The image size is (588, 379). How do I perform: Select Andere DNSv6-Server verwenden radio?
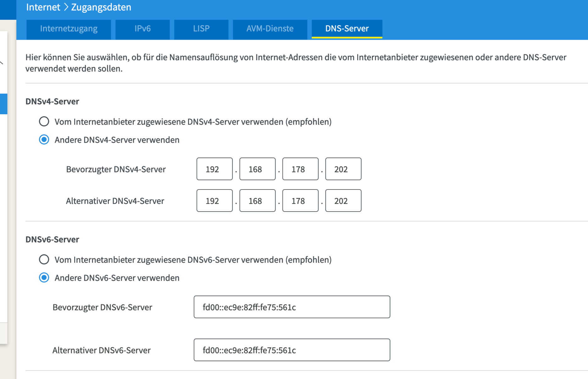click(x=44, y=278)
